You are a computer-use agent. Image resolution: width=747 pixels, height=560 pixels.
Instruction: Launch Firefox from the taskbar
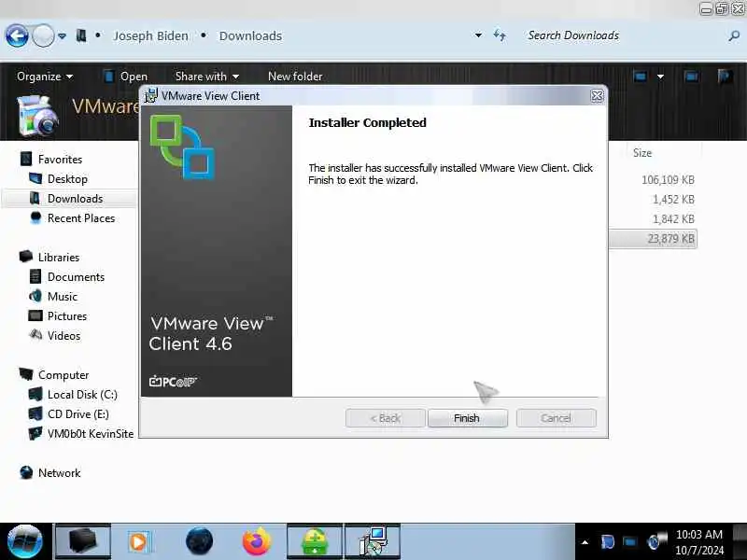point(256,541)
